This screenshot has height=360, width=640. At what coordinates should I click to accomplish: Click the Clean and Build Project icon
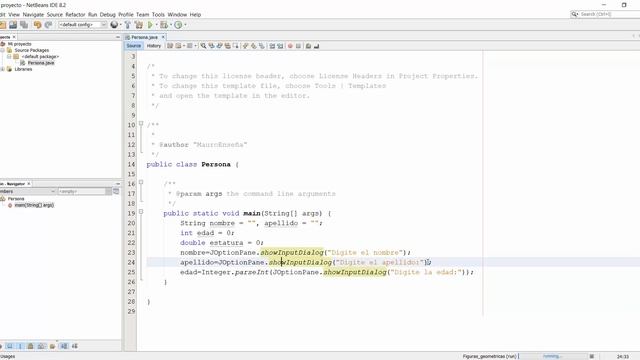pos(139,25)
